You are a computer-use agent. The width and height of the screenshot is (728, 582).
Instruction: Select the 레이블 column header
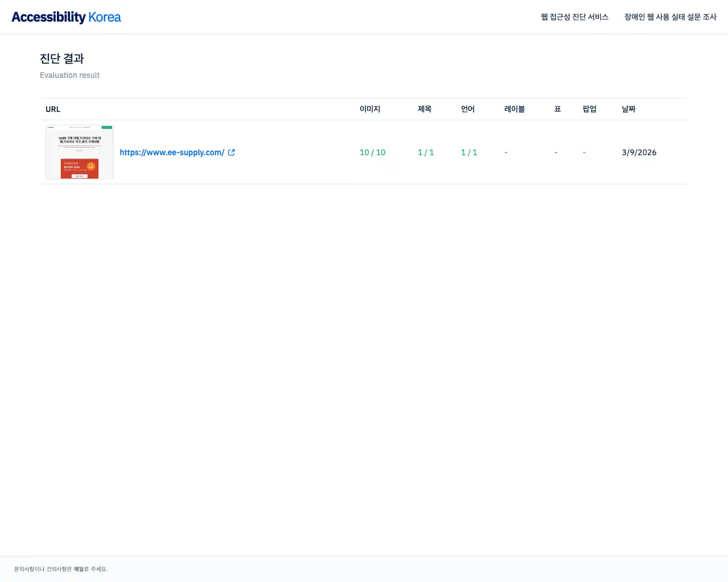pyautogui.click(x=514, y=109)
